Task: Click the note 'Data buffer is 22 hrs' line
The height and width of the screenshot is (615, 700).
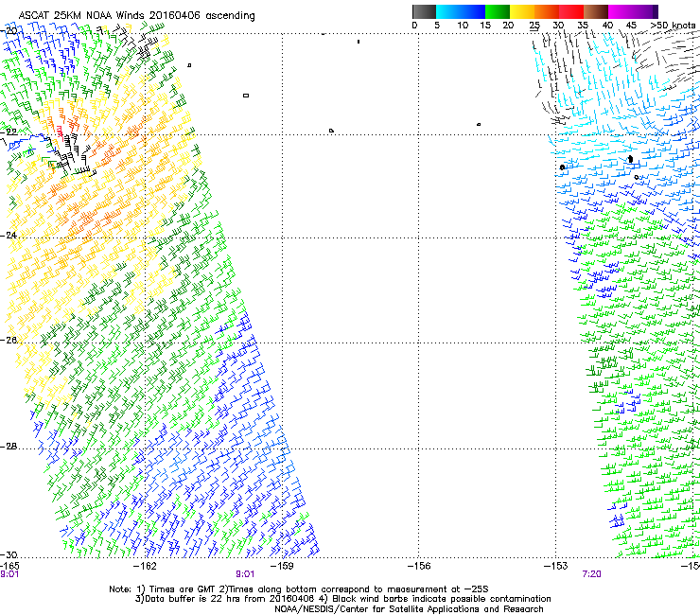Action: [342, 599]
